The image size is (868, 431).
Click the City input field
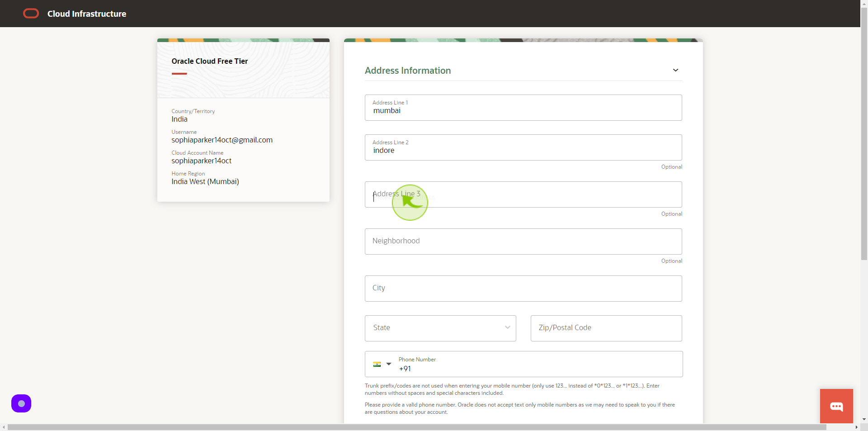[524, 289]
